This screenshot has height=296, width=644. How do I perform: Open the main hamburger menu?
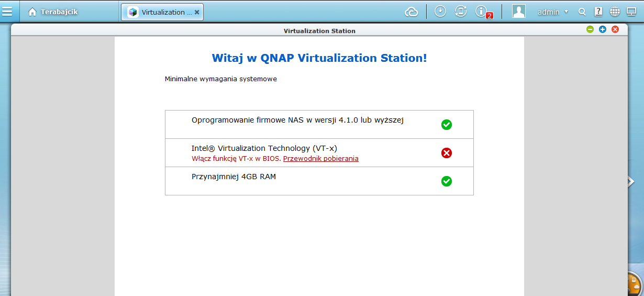[x=7, y=12]
